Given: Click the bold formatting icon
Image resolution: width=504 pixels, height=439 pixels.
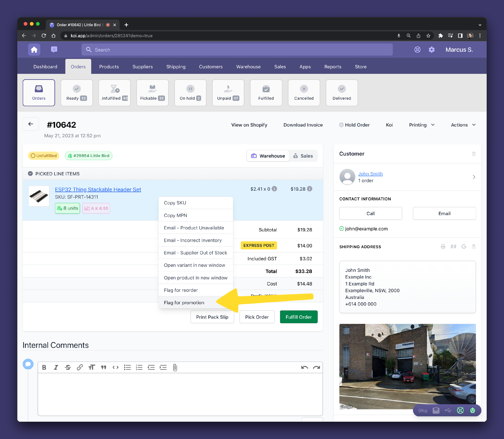Looking at the screenshot, I should pyautogui.click(x=44, y=367).
